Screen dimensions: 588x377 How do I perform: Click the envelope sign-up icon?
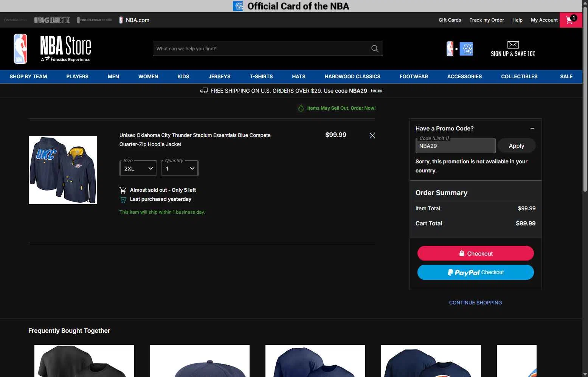click(x=513, y=45)
